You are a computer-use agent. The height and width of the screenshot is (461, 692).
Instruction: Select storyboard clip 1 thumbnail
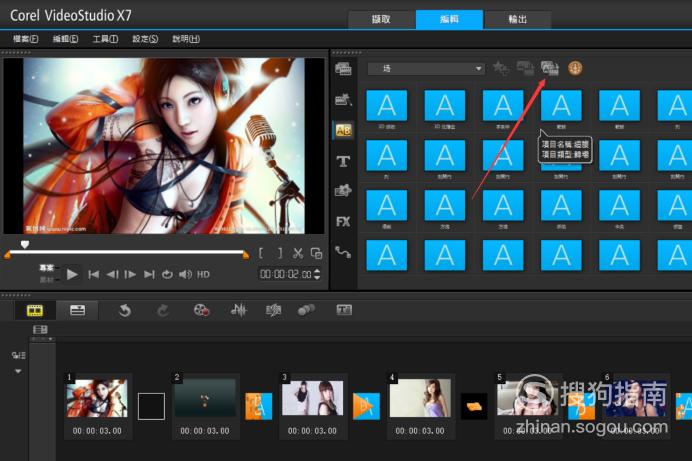coord(97,398)
